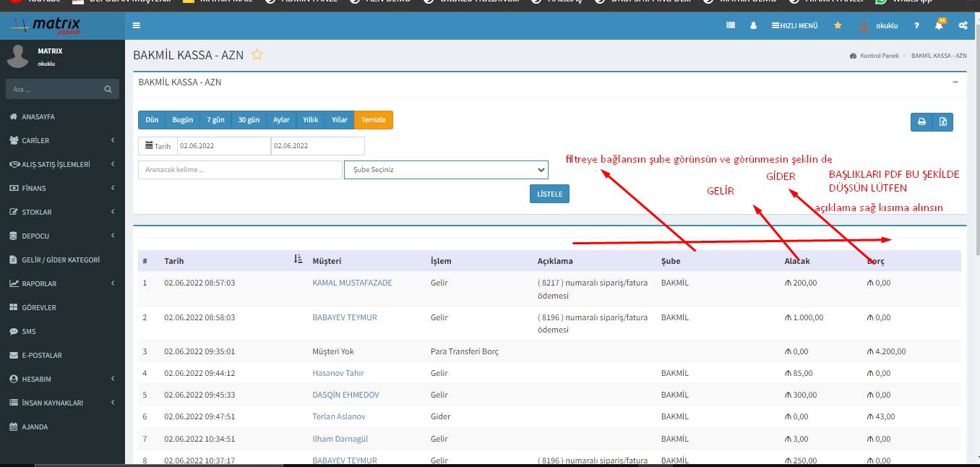
Task: Expand the CARİLER sidebar menu
Action: (62, 140)
